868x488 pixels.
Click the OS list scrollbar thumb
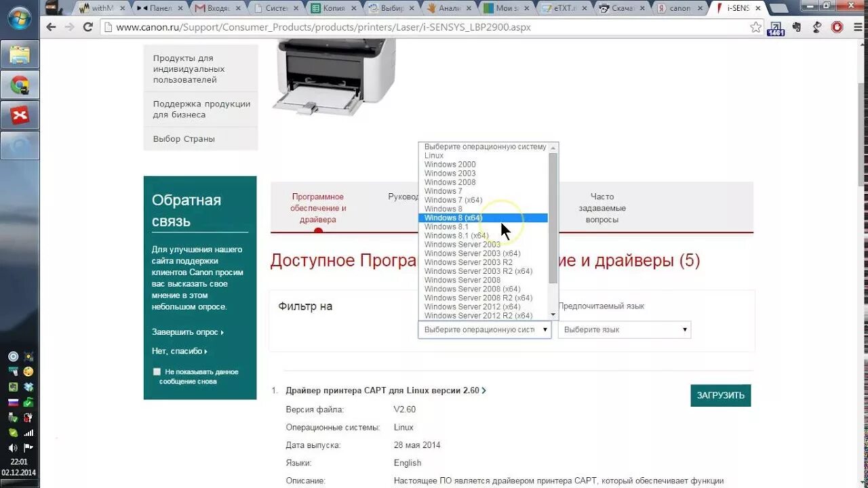[x=553, y=218]
